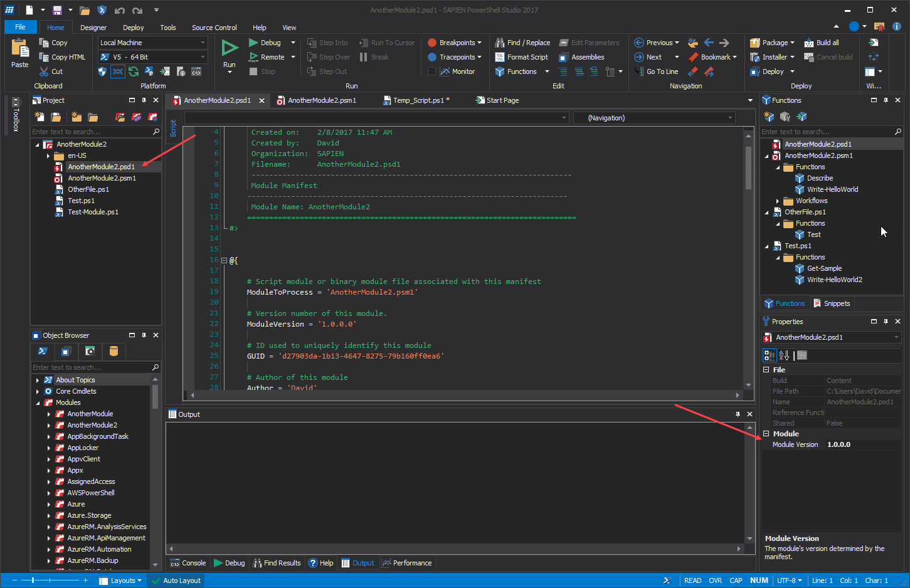Open the V5 - 64 Bit platform dropdown
Viewport: 910px width, 588px height.
coord(203,57)
